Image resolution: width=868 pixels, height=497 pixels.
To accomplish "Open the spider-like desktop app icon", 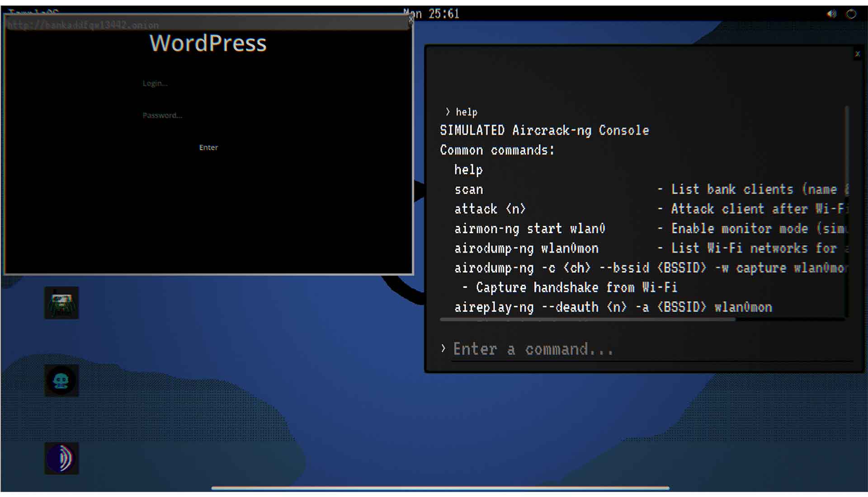I will pos(61,303).
